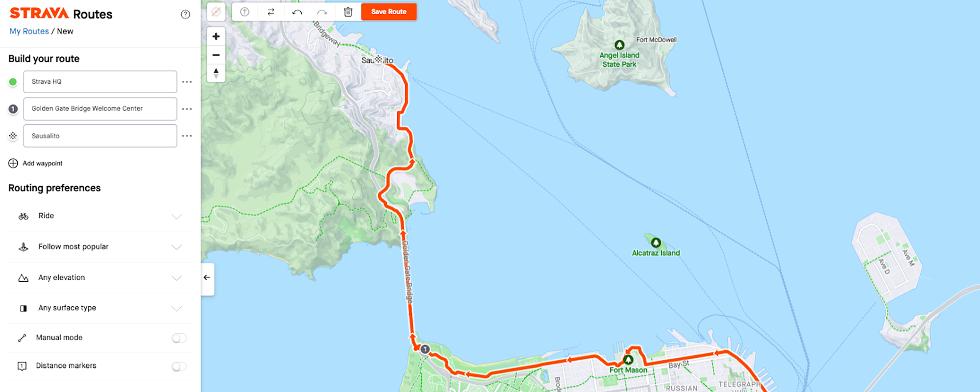
Task: Click the Save Route button
Action: (389, 12)
